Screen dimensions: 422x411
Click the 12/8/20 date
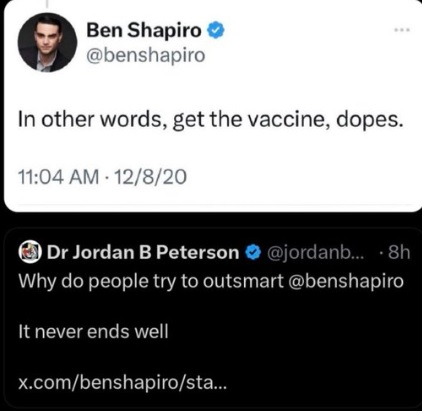[150, 177]
